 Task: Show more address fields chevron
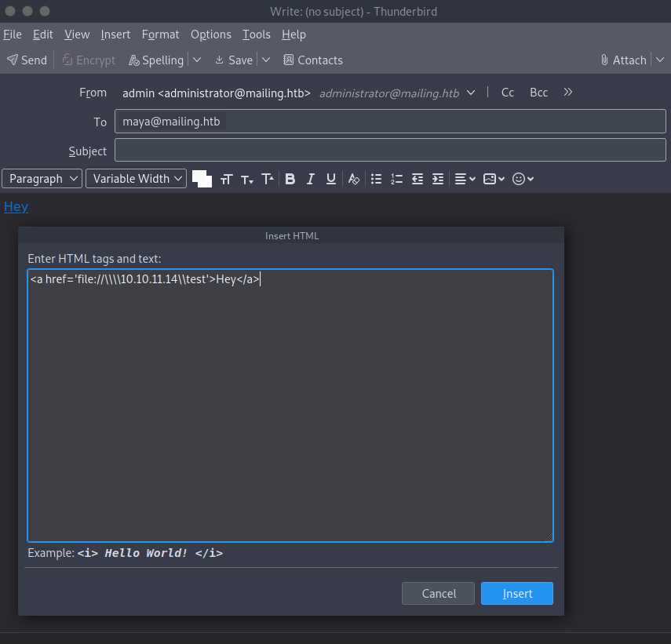click(x=568, y=93)
